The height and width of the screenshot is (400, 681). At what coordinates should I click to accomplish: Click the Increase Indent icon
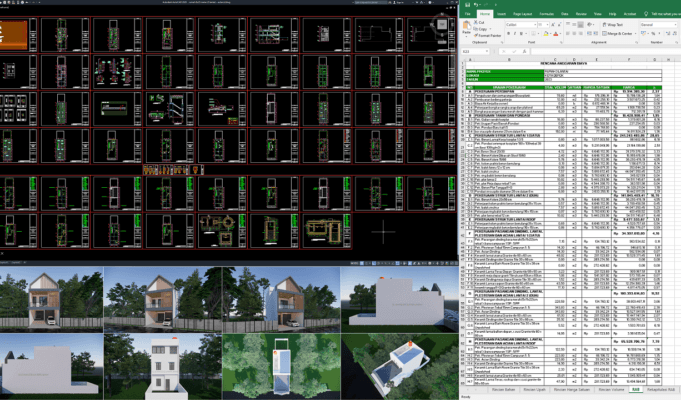(596, 33)
